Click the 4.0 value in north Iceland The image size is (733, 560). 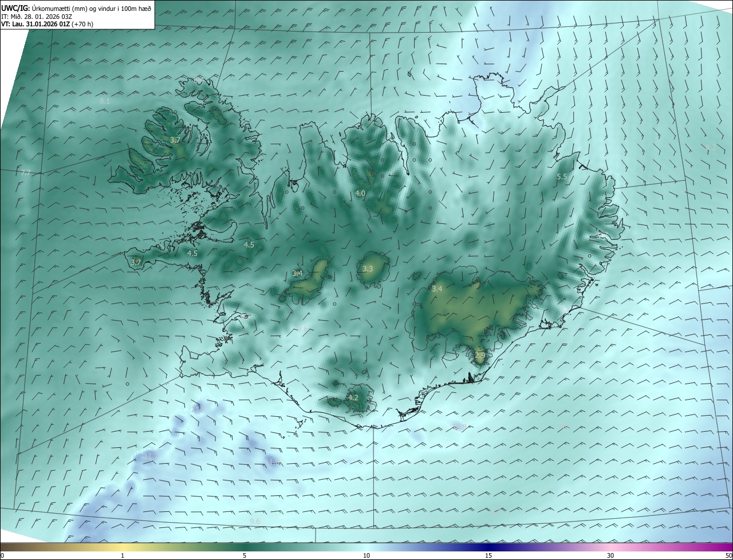[360, 194]
